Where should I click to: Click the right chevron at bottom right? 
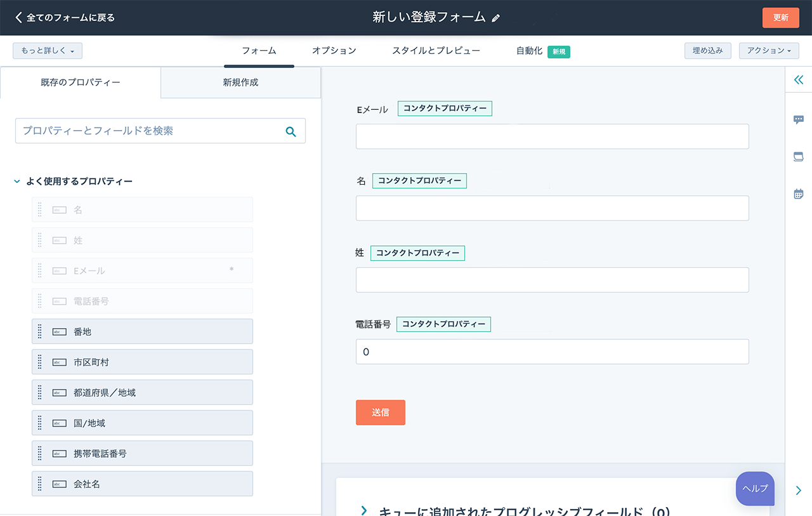(798, 490)
